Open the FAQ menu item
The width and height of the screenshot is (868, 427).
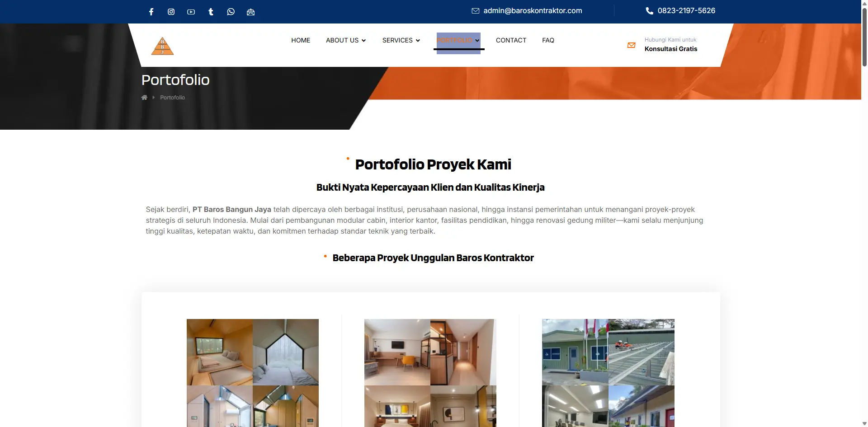pyautogui.click(x=548, y=40)
